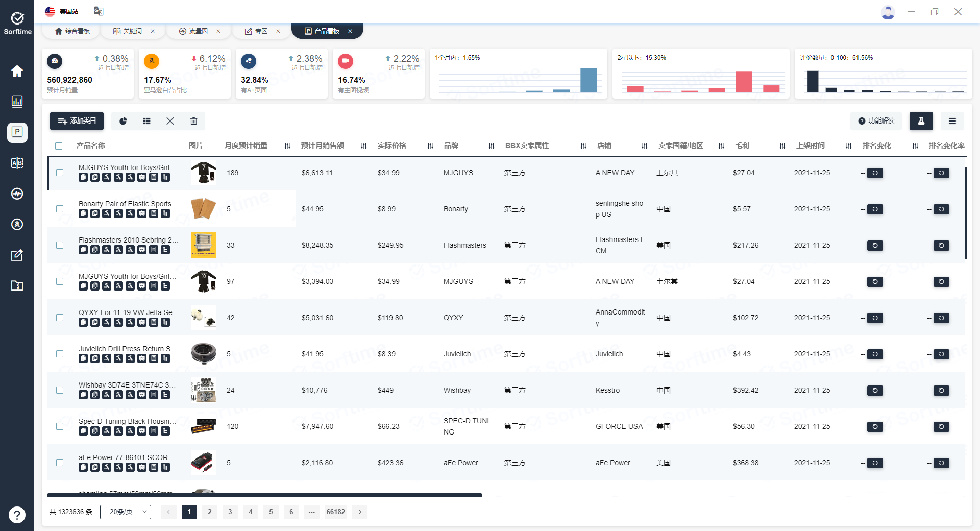Open filter for 店铺 column
980x531 pixels.
(x=645, y=146)
